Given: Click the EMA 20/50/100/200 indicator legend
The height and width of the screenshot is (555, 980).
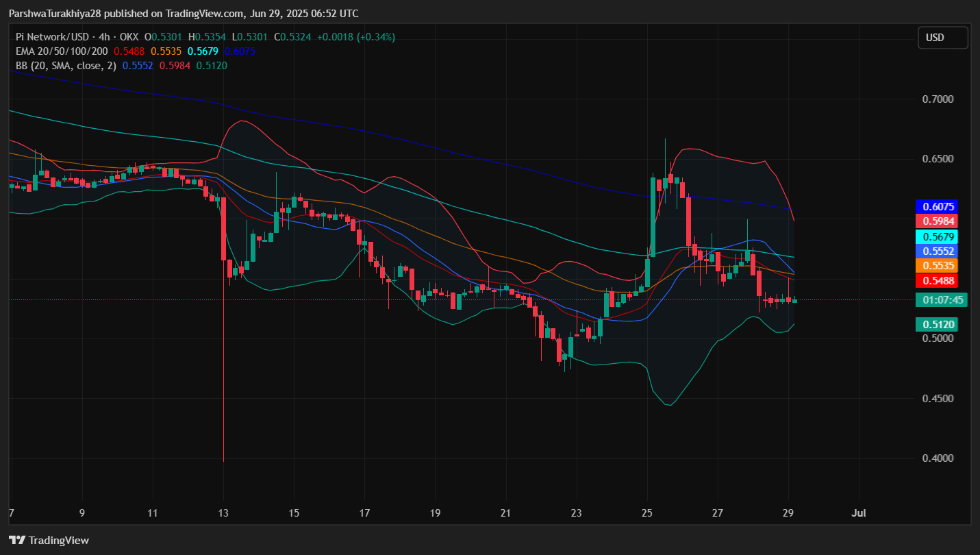Looking at the screenshot, I should click(62, 51).
